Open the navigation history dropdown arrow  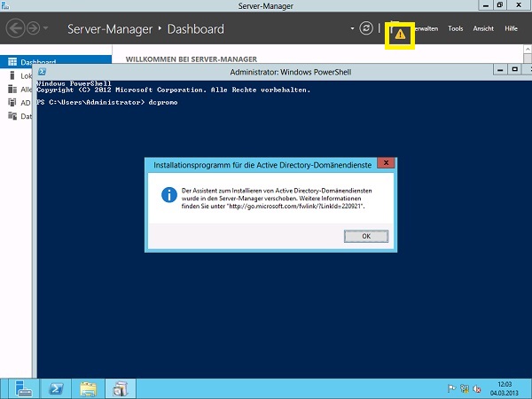click(x=45, y=27)
